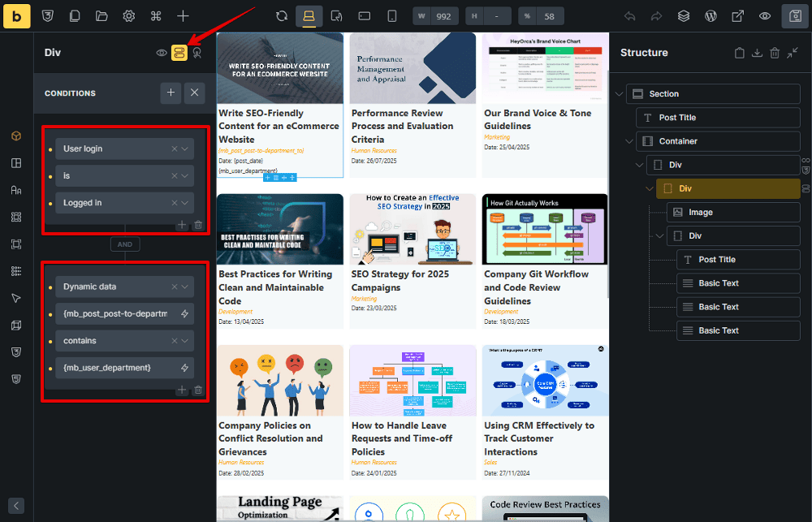Image resolution: width=812 pixels, height=522 pixels.
Task: Open the settings gear in top toolbar
Action: point(128,16)
